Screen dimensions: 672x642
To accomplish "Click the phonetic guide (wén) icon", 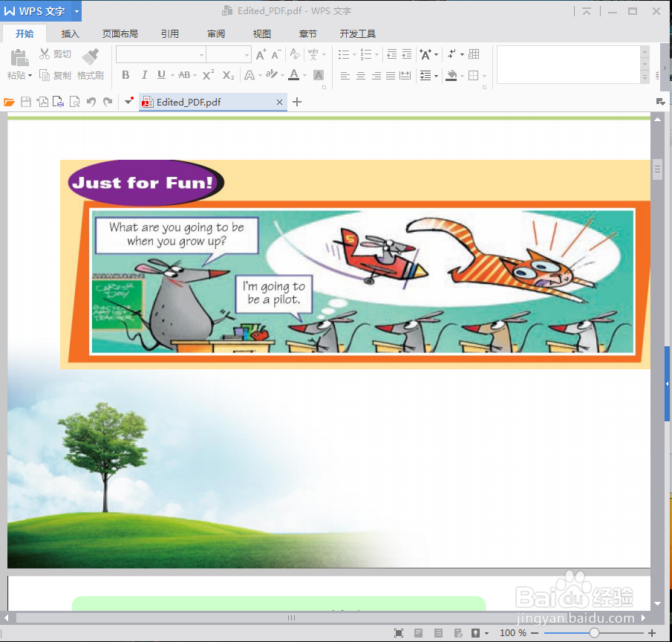I will coord(313,54).
